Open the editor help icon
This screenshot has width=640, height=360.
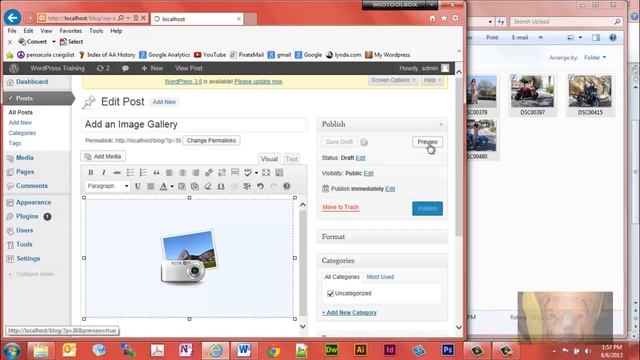287,186
